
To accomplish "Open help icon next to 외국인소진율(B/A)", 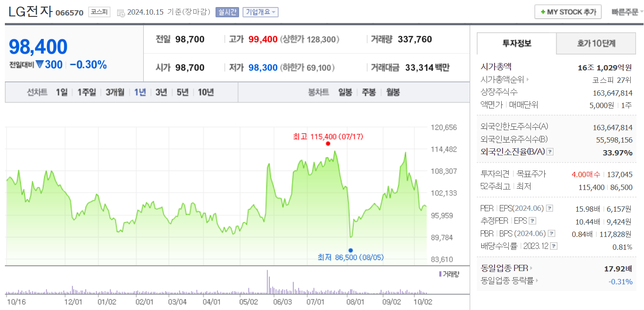I will click(x=550, y=152).
